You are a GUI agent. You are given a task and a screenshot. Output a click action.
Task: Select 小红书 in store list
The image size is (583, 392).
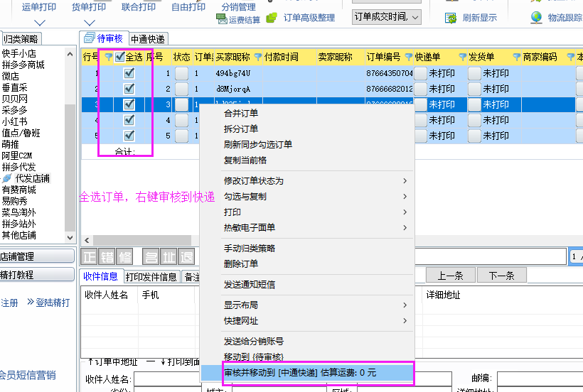click(x=14, y=121)
